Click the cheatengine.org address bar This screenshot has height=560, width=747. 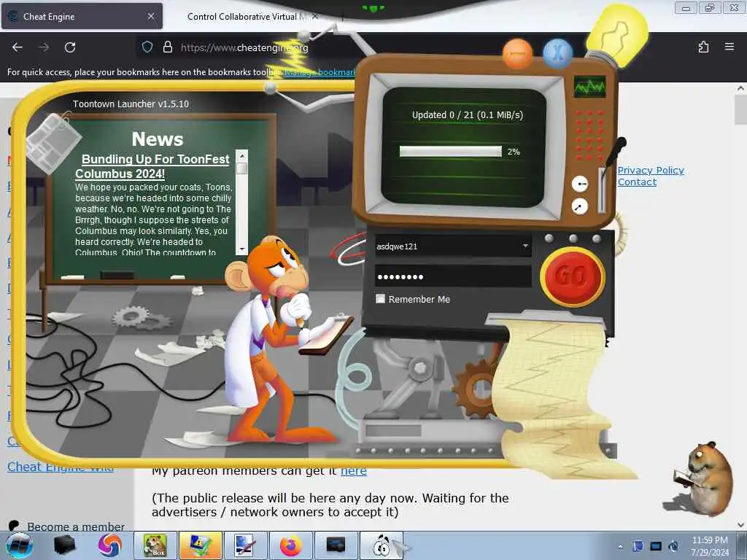point(244,47)
